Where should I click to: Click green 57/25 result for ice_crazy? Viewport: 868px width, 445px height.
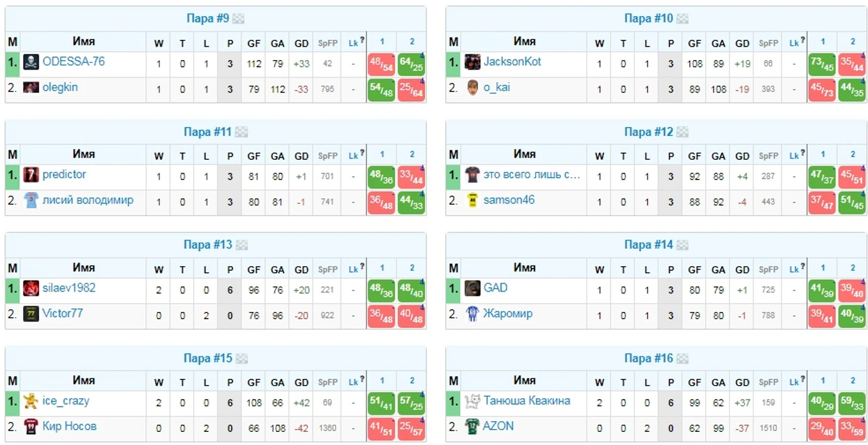(411, 404)
